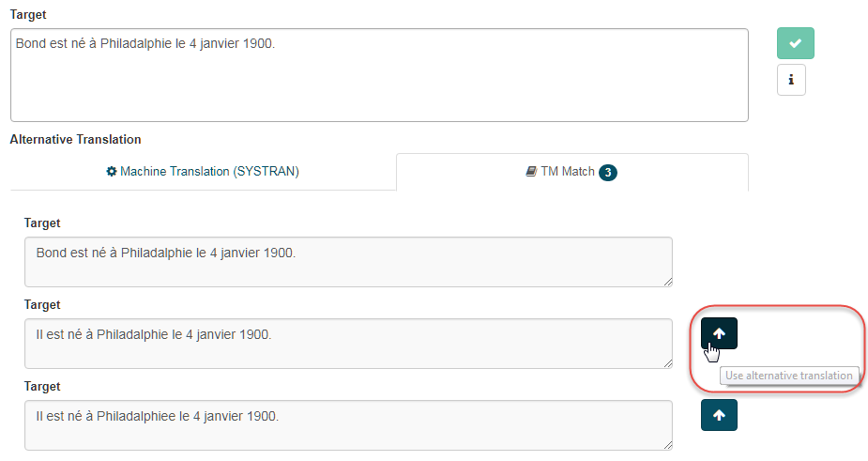Viewport: 868px width, 461px height.
Task: Use the 'Il est né à Philadalphie' alternative translation arrow
Action: pos(719,333)
